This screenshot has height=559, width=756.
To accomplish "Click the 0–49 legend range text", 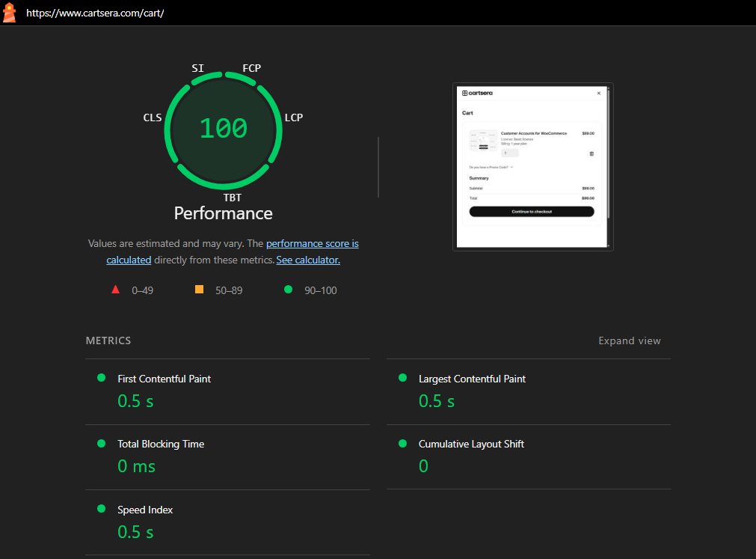I will point(143,290).
